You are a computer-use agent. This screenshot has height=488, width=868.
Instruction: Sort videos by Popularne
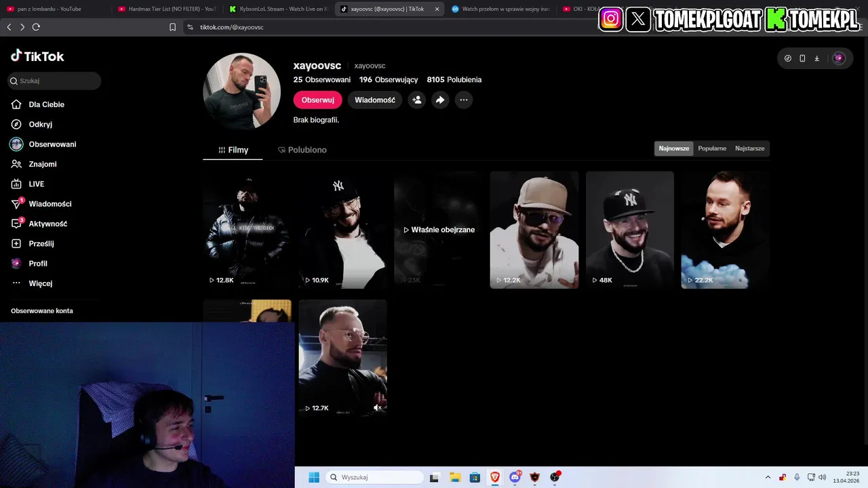pos(712,148)
